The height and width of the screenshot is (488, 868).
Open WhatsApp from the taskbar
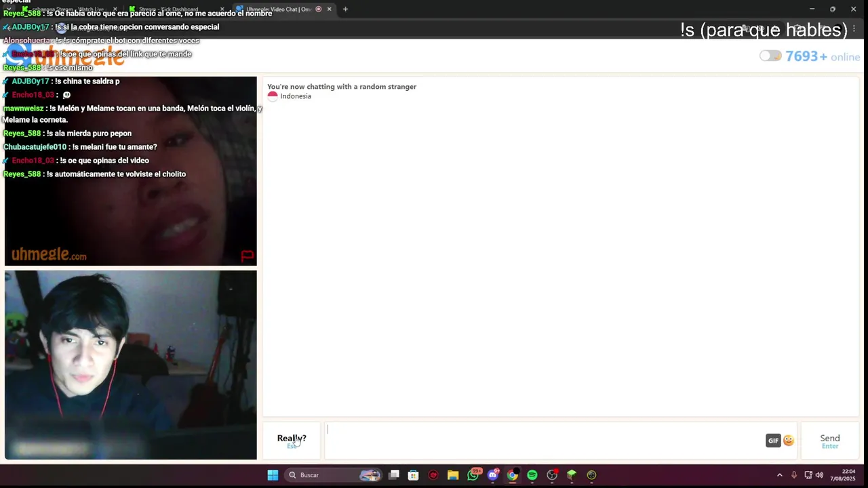click(473, 474)
